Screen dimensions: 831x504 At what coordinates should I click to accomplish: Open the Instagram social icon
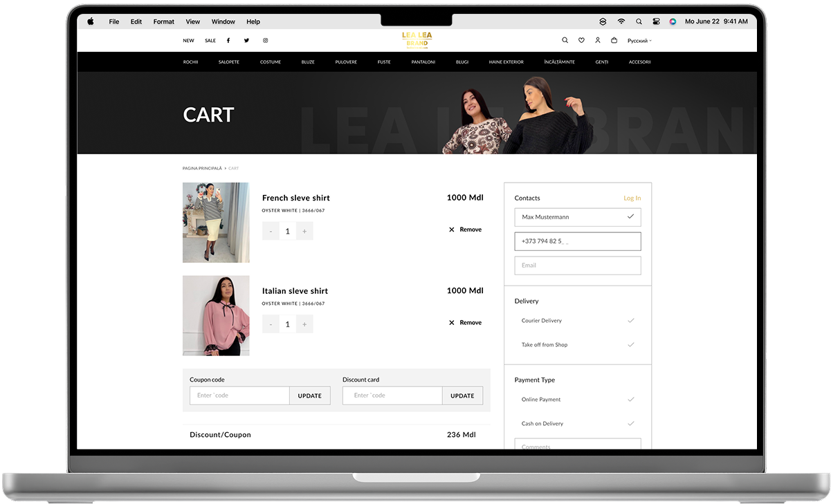click(265, 41)
